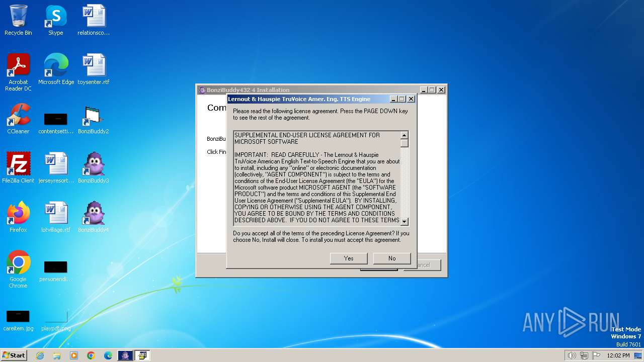Open the Windows Start menu

click(14, 355)
